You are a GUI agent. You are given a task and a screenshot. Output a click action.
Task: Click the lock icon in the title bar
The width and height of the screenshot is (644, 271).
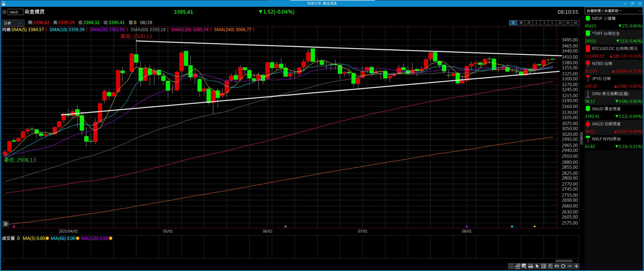click(x=3, y=3)
